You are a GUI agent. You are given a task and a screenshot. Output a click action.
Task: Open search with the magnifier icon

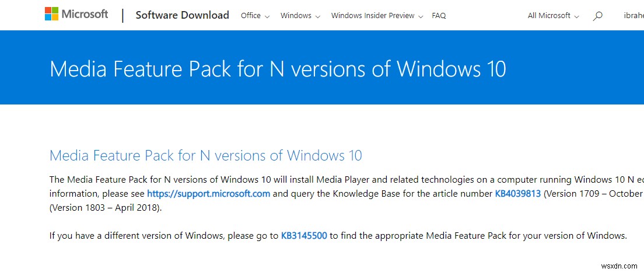(597, 16)
